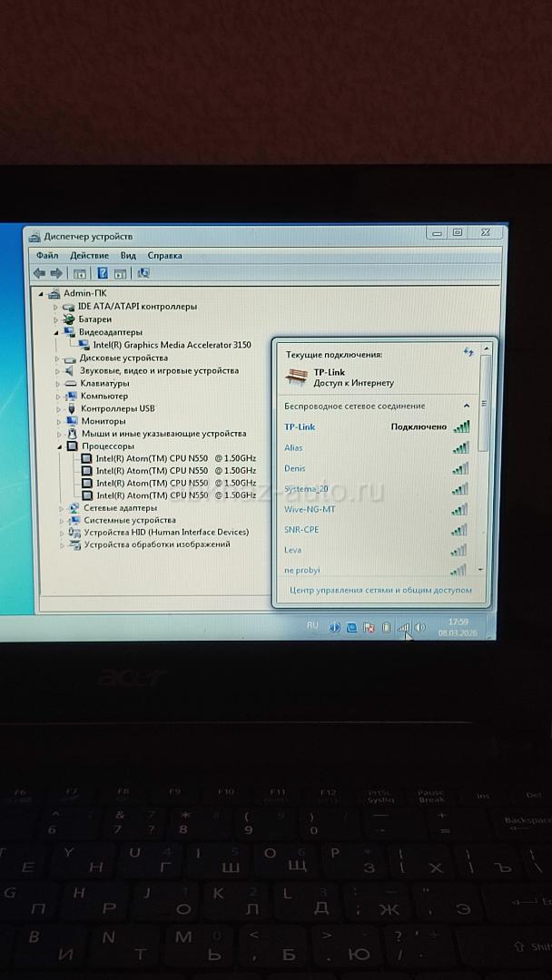Image resolution: width=552 pixels, height=980 pixels.
Task: Click the refresh network list icon
Action: (468, 352)
